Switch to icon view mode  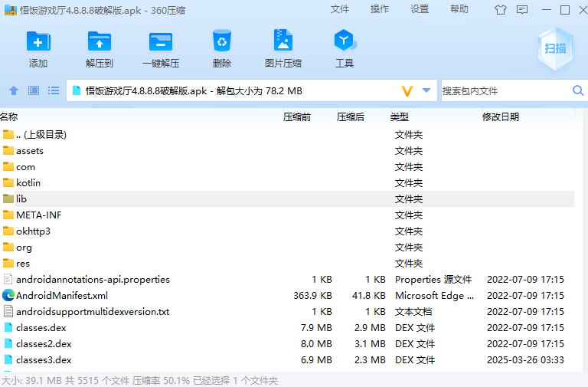(34, 90)
